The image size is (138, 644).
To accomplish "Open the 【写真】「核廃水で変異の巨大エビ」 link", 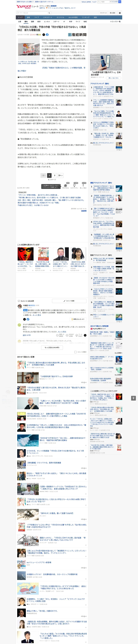I will point(51,69).
